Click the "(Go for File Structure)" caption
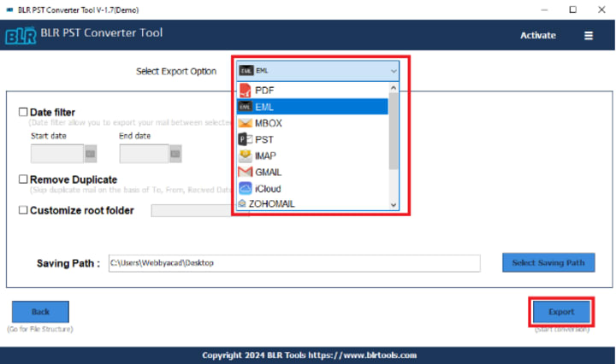The width and height of the screenshot is (616, 364). tap(40, 329)
